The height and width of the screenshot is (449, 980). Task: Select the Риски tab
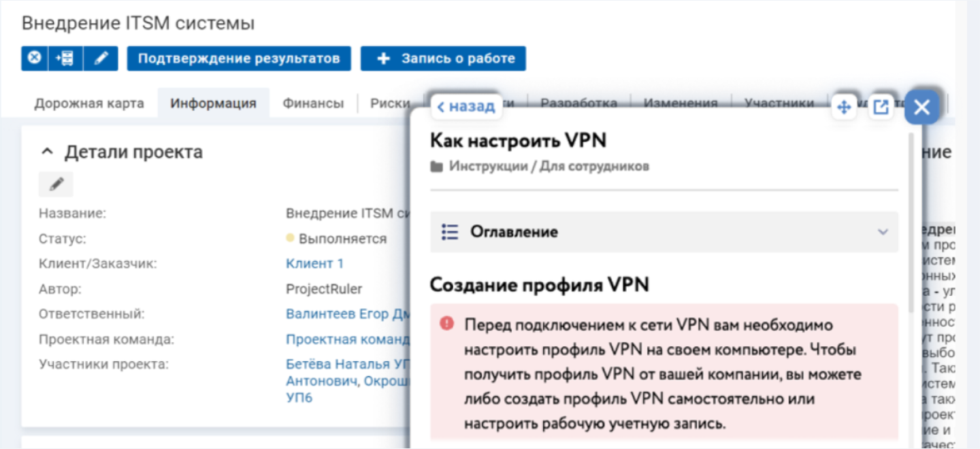coord(389,103)
